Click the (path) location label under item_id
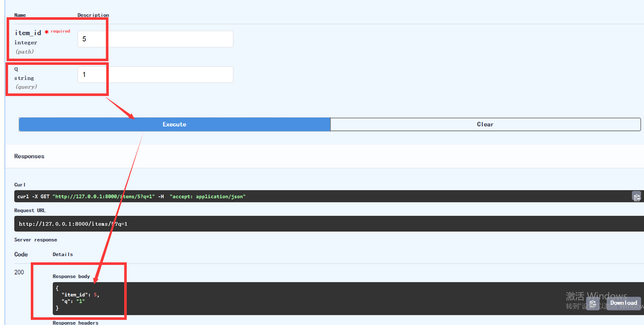Screen dimensions: 644x325 (25, 52)
